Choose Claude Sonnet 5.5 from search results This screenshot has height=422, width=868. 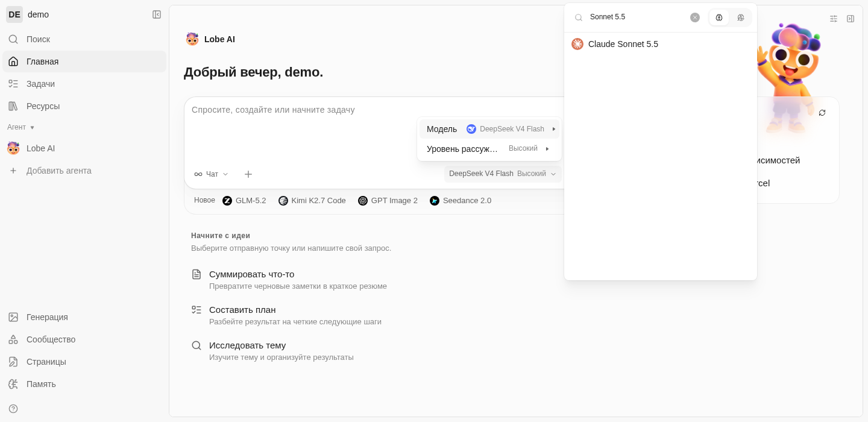tap(661, 44)
